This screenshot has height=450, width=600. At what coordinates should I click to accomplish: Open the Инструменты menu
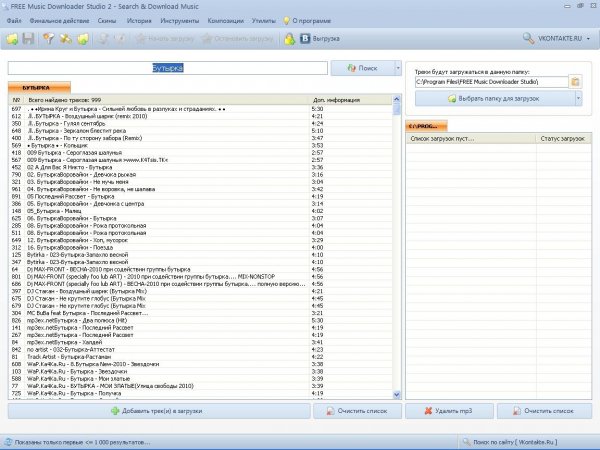(179, 21)
